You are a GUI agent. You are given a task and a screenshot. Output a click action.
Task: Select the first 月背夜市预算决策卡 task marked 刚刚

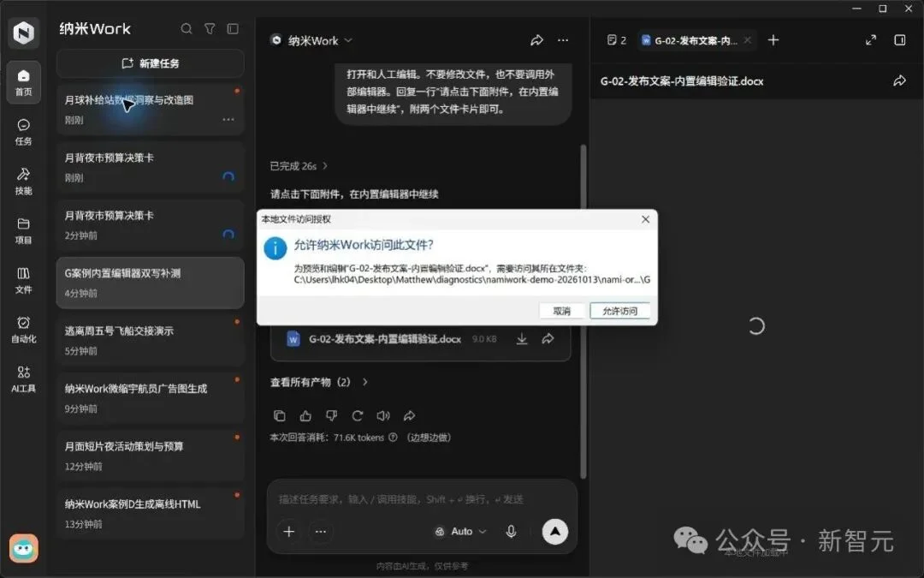click(151, 168)
